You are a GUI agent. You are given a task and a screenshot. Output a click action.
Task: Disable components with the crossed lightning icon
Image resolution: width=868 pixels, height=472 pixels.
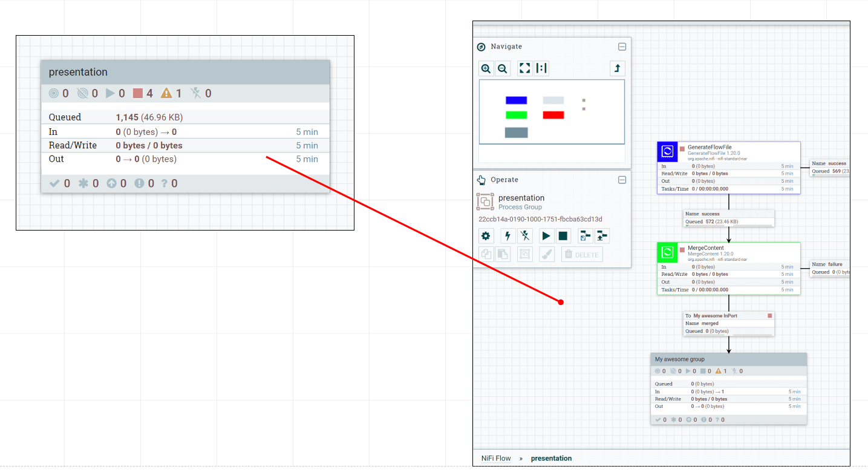click(525, 236)
